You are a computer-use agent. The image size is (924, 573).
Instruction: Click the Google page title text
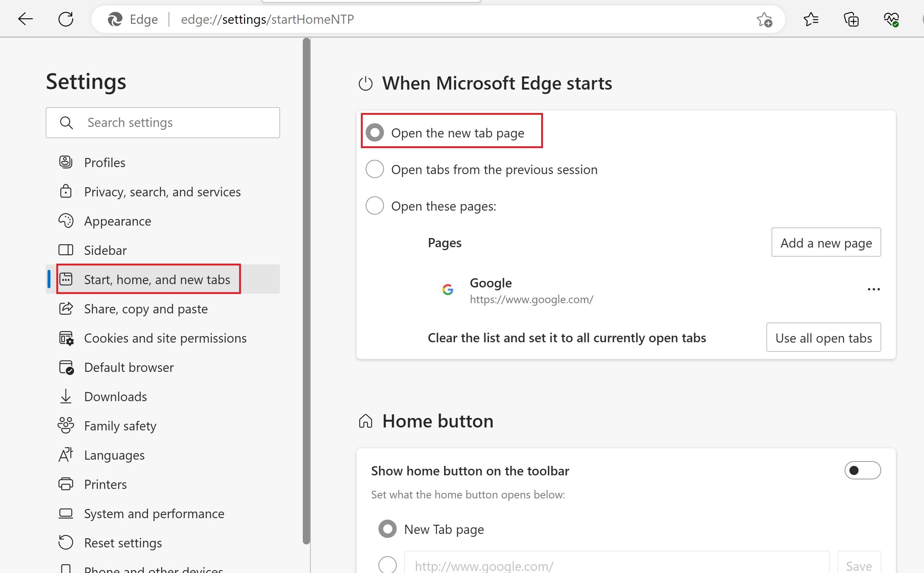pos(491,283)
